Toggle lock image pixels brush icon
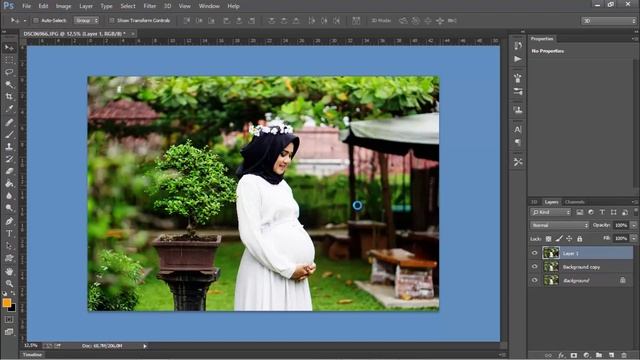Viewport: 640px width, 360px height. [x=559, y=239]
